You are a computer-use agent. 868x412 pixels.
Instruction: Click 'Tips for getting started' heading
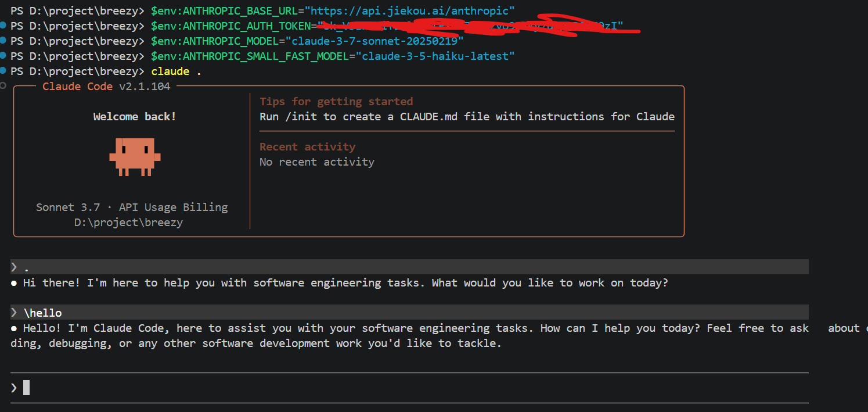click(336, 101)
